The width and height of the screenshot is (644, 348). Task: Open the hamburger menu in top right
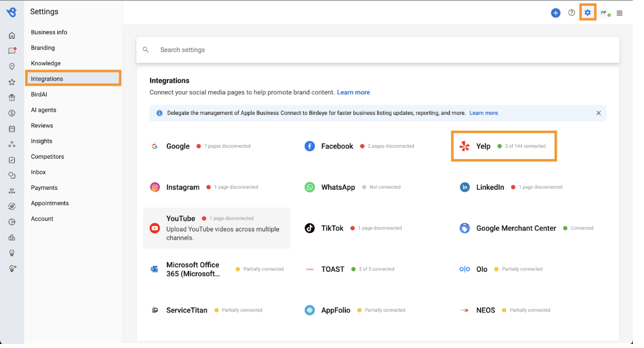[620, 13]
